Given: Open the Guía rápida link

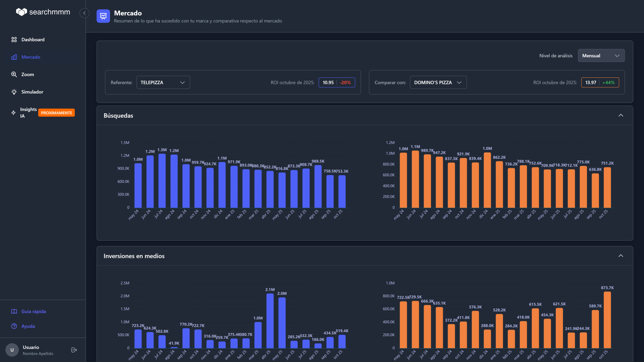Looking at the screenshot, I should click(x=34, y=311).
